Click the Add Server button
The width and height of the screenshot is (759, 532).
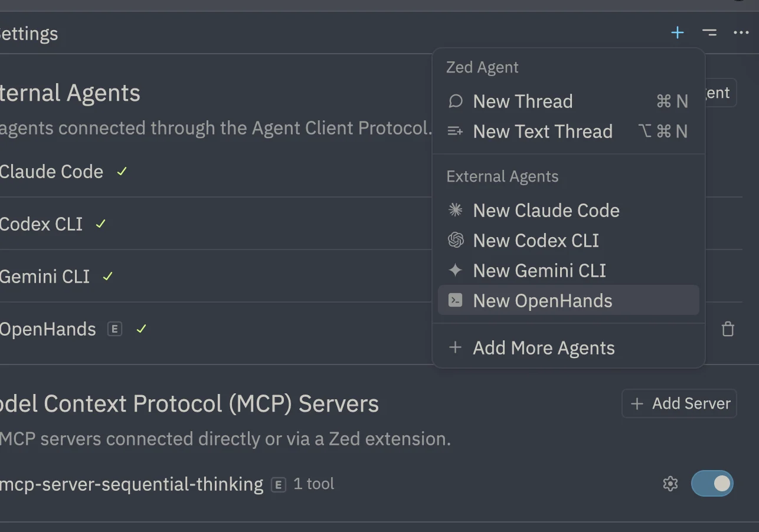pyautogui.click(x=679, y=403)
